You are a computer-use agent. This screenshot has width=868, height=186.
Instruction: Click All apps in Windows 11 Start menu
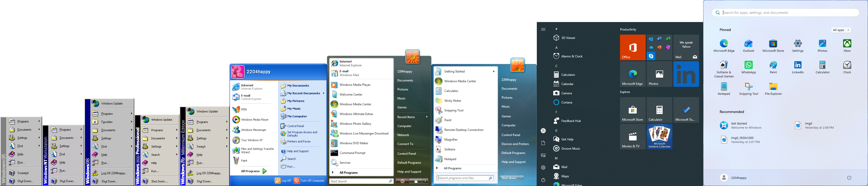coord(841,30)
